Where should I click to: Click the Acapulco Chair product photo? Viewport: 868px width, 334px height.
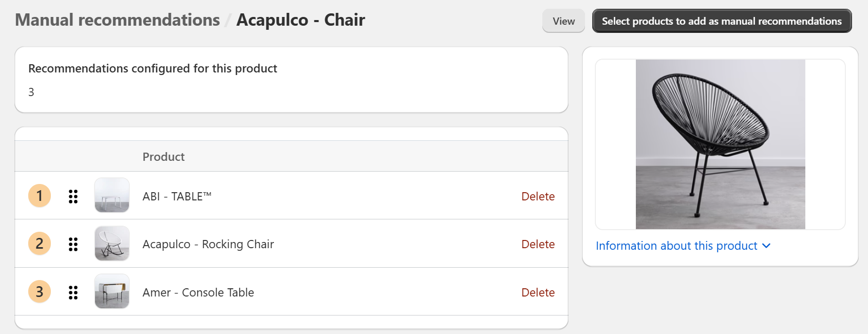point(720,144)
